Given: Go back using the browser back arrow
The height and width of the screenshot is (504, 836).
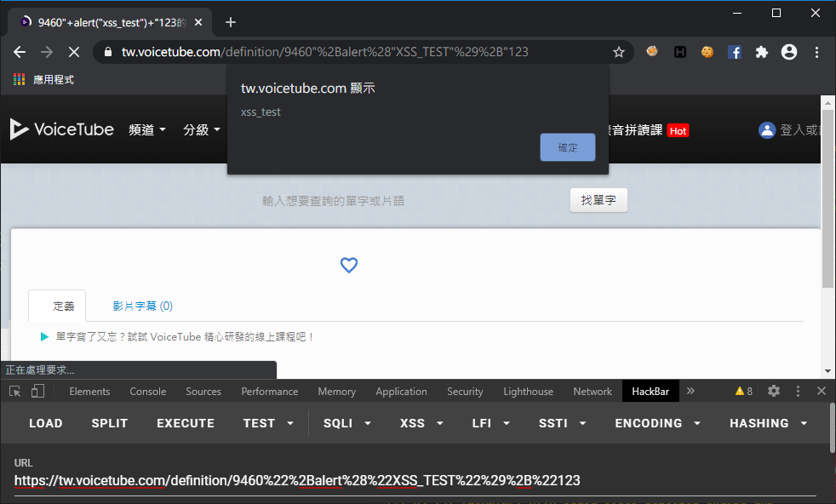Looking at the screenshot, I should [x=20, y=52].
